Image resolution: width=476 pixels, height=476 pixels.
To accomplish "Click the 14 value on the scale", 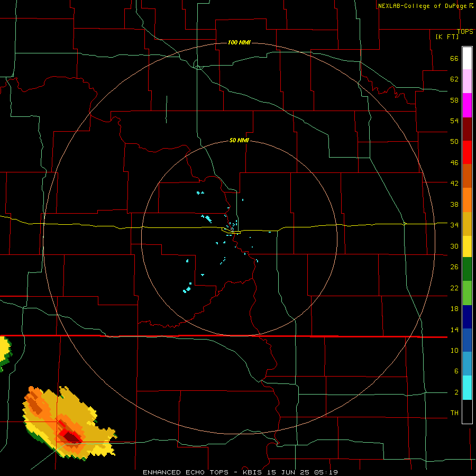I will (454, 329).
